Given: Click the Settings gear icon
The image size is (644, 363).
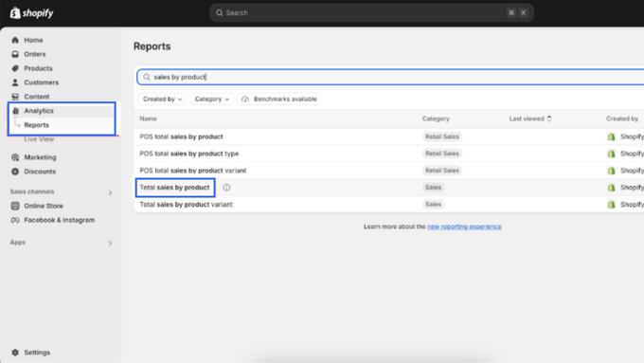Looking at the screenshot, I should point(15,353).
